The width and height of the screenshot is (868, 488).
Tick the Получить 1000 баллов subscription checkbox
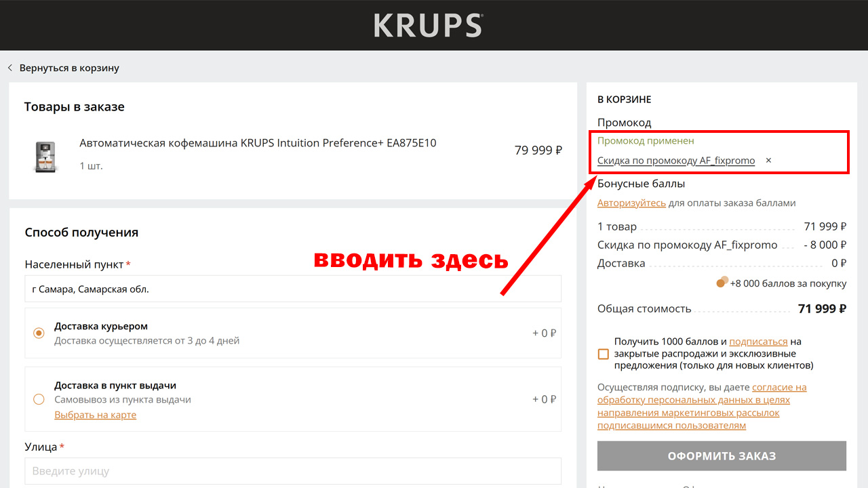(x=604, y=354)
